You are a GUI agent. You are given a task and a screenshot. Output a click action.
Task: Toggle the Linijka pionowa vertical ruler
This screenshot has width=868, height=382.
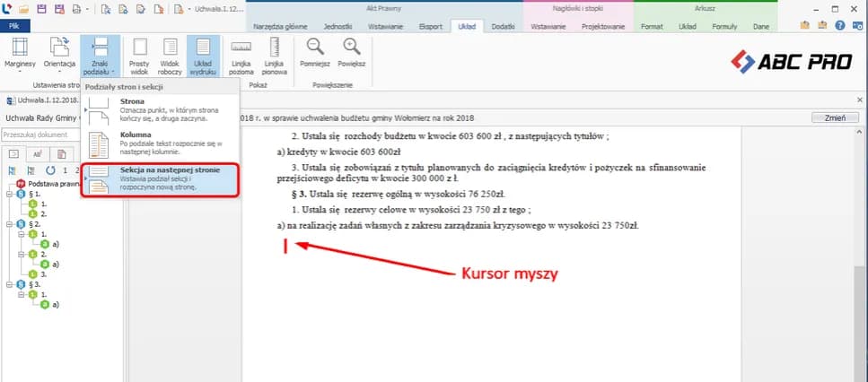pos(275,56)
